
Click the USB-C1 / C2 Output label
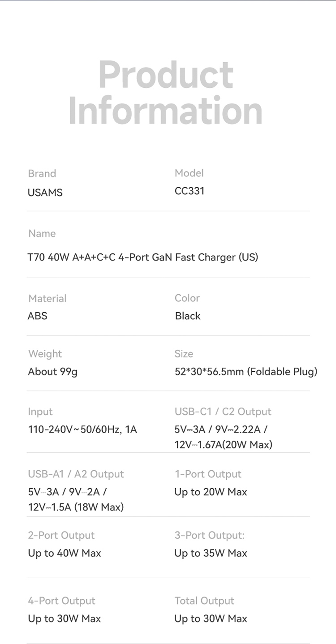tap(223, 412)
